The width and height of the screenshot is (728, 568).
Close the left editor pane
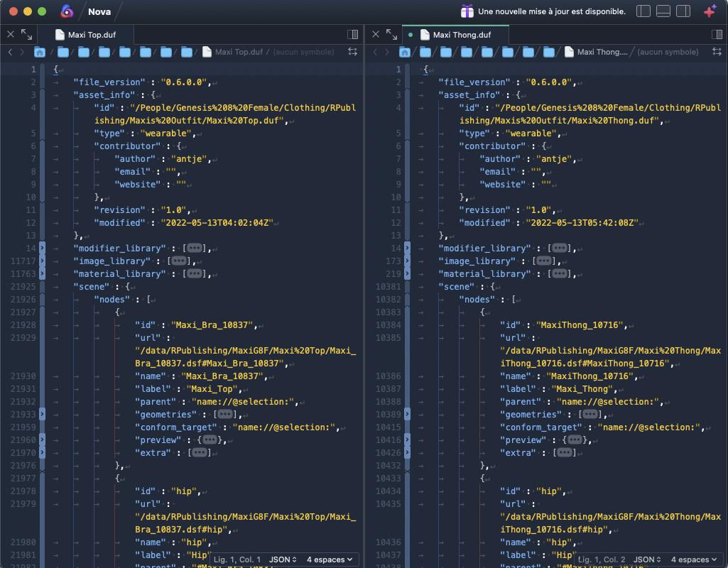[10, 34]
